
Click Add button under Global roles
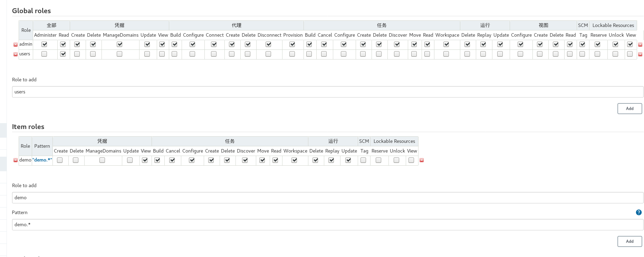[629, 109]
